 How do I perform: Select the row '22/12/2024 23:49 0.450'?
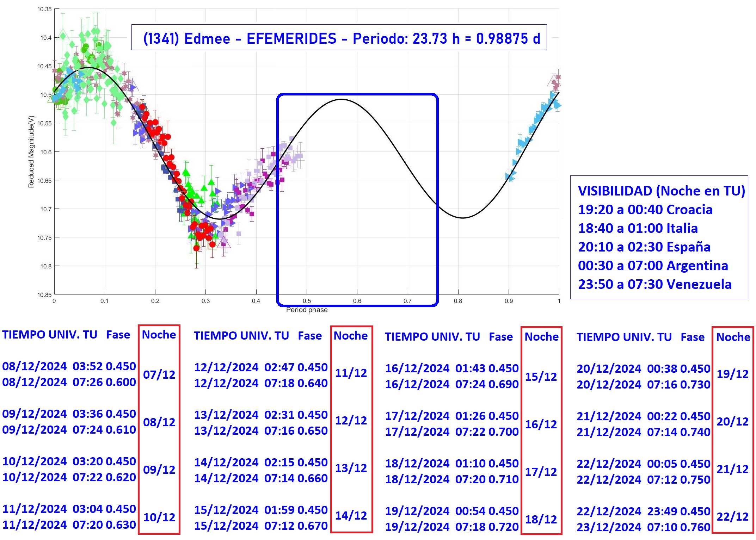click(644, 511)
